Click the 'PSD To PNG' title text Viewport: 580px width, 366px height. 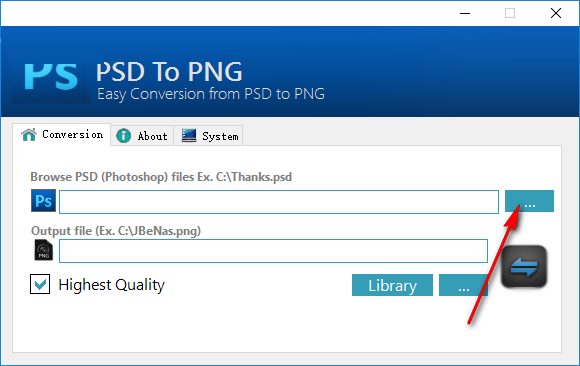point(169,72)
